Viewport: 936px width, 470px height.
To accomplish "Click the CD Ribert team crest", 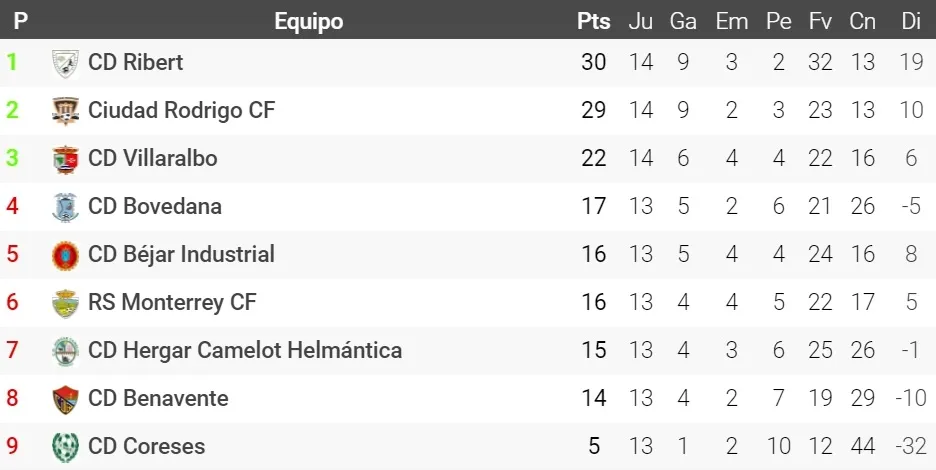I will (65, 63).
